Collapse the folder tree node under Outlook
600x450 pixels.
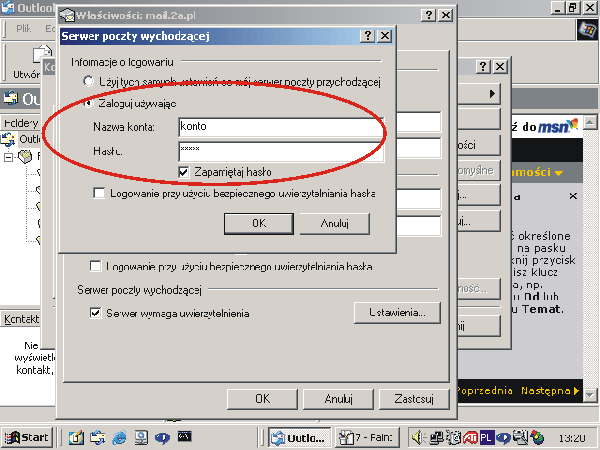[9, 157]
